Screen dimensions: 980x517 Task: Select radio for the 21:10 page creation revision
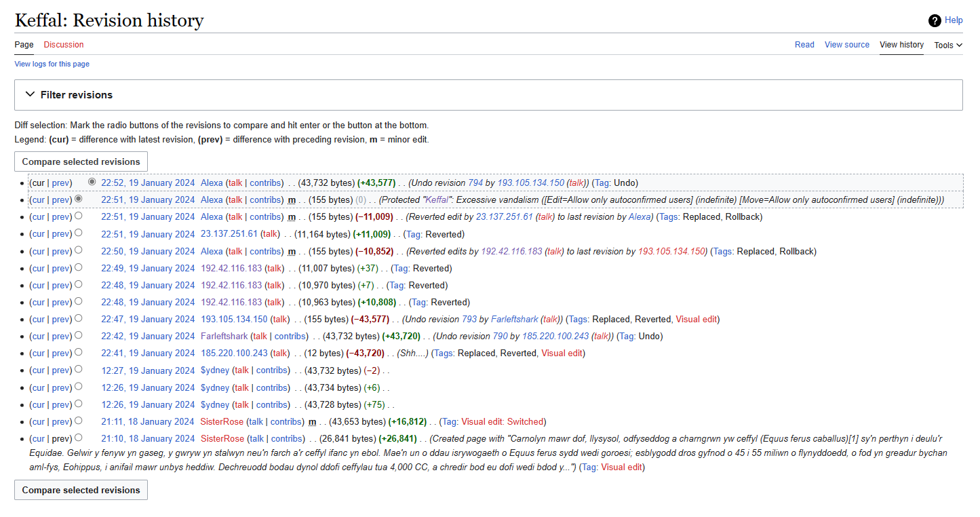(79, 438)
